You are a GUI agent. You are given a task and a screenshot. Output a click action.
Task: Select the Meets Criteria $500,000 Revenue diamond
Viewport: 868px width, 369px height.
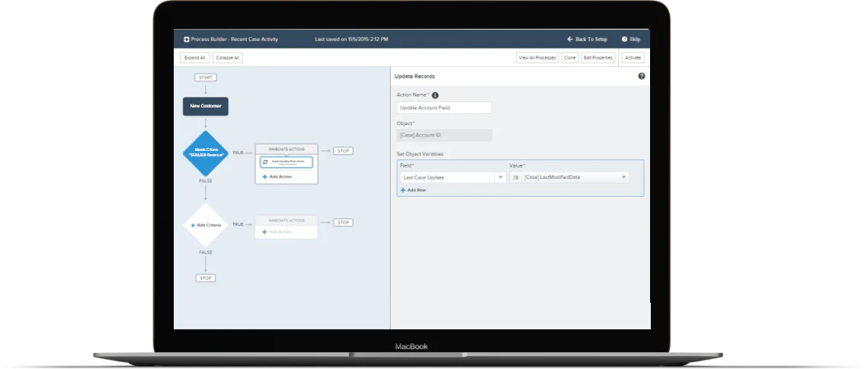[205, 153]
